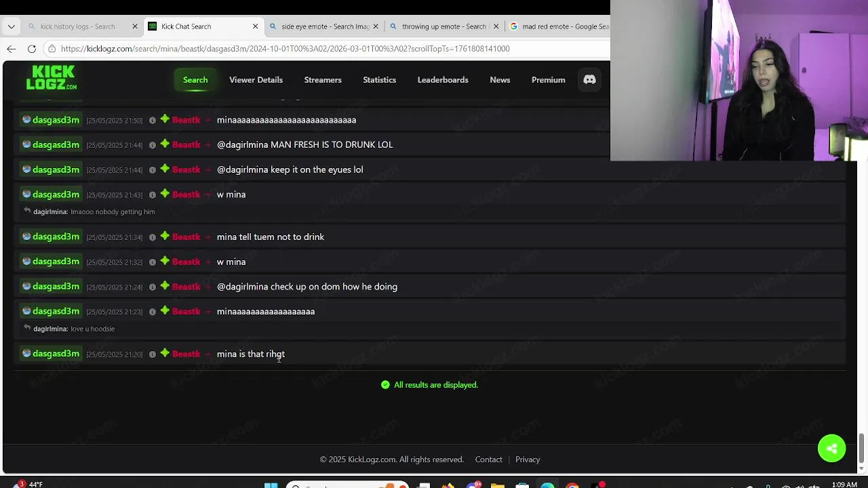Click streamer Beastk on the 21:50 row
This screenshot has height=488, width=868.
(186, 120)
